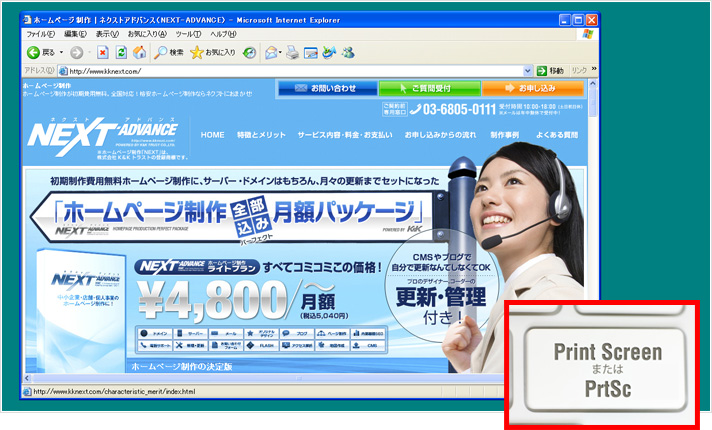Click the wrench tools feature icon
The height and width of the screenshot is (430, 712).
tap(179, 346)
